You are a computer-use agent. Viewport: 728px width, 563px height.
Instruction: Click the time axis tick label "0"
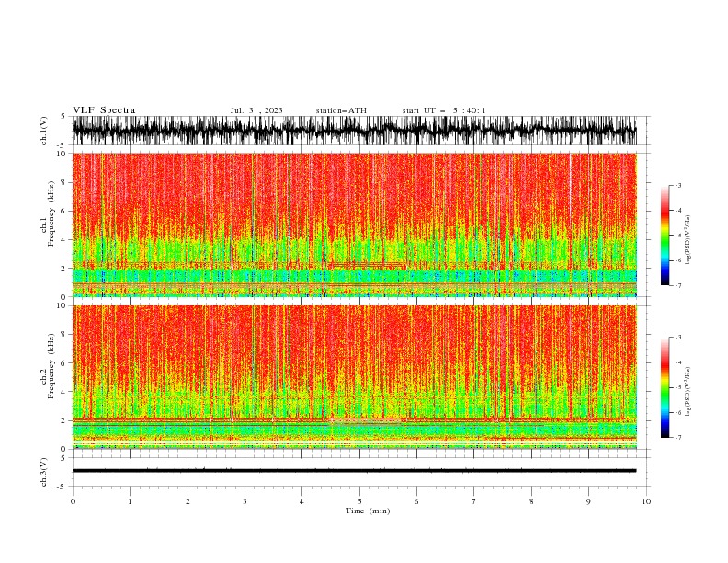click(73, 501)
